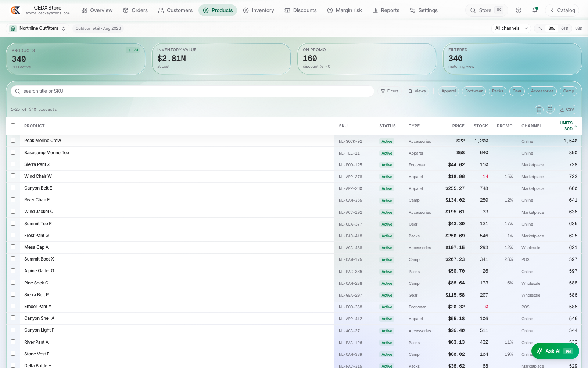The image size is (588, 368).
Task: Check the Summit Tee R row
Action: click(13, 223)
